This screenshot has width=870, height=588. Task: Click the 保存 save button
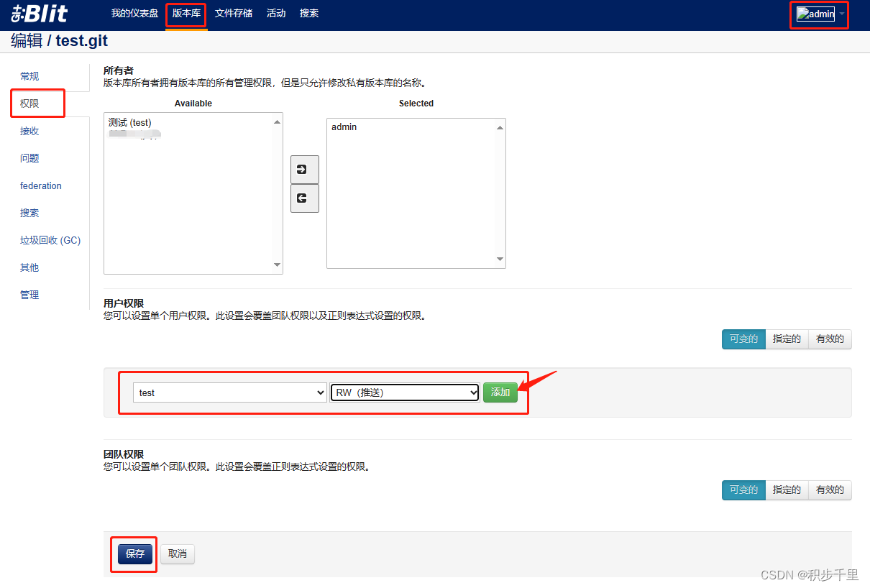(x=135, y=554)
